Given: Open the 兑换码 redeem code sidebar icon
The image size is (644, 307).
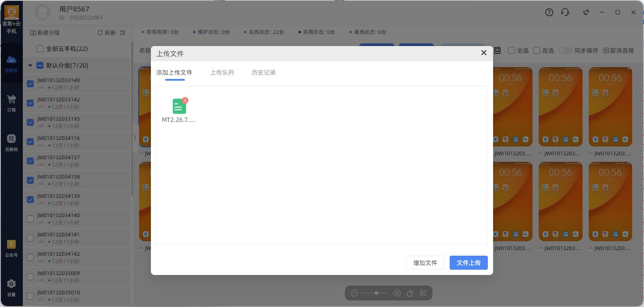Looking at the screenshot, I should pyautogui.click(x=11, y=143).
